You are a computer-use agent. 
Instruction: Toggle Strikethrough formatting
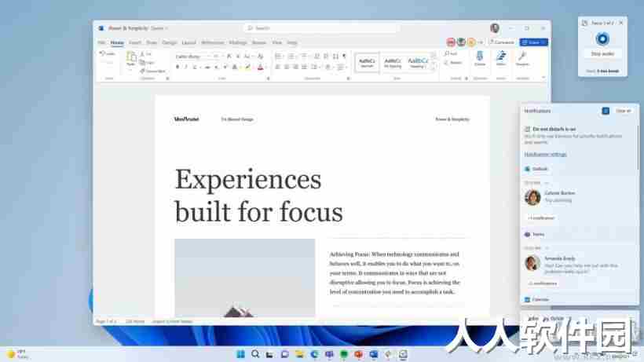[x=207, y=67]
